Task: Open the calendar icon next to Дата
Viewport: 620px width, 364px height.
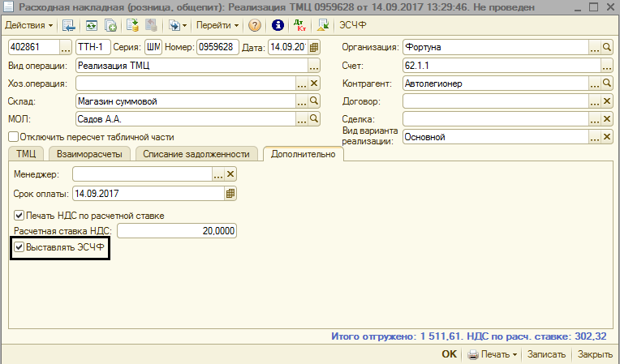Action: [x=314, y=46]
